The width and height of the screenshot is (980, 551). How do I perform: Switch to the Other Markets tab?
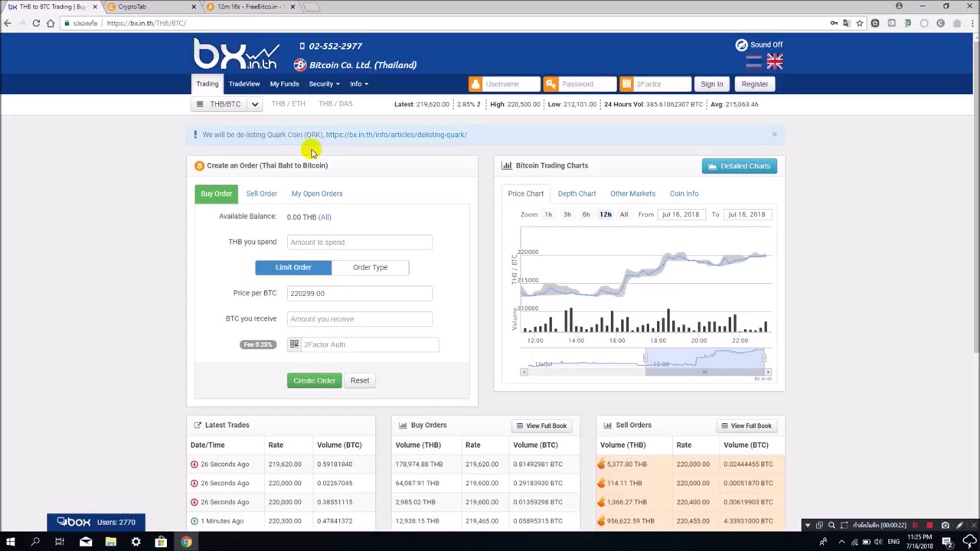[x=632, y=194]
